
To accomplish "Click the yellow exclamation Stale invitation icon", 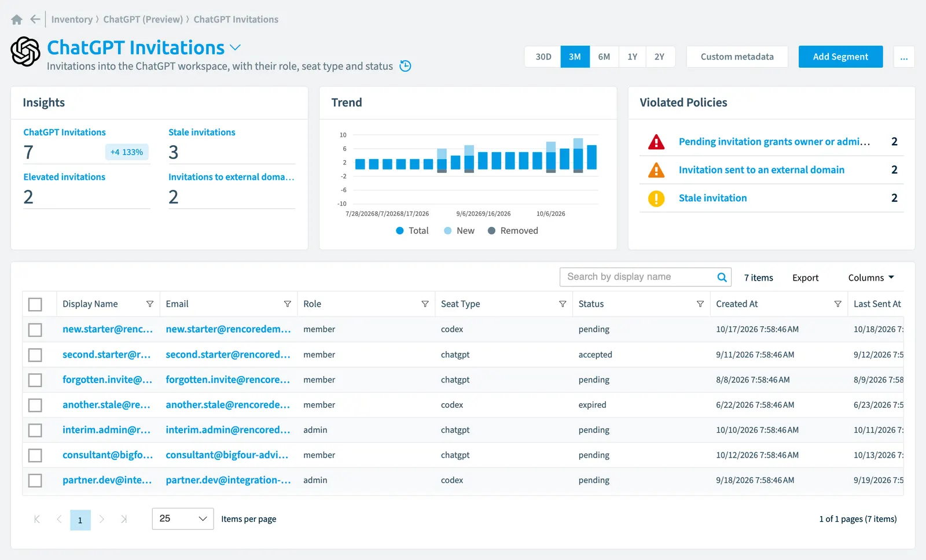I will (x=656, y=198).
